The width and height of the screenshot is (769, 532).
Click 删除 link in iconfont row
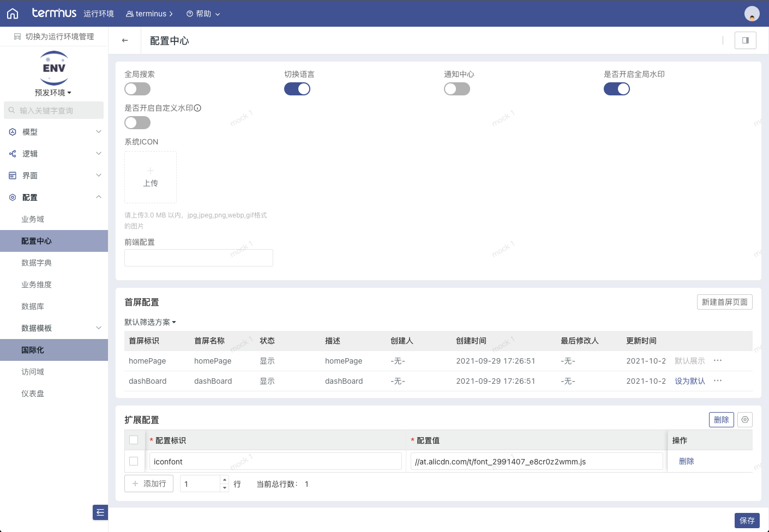click(x=687, y=461)
